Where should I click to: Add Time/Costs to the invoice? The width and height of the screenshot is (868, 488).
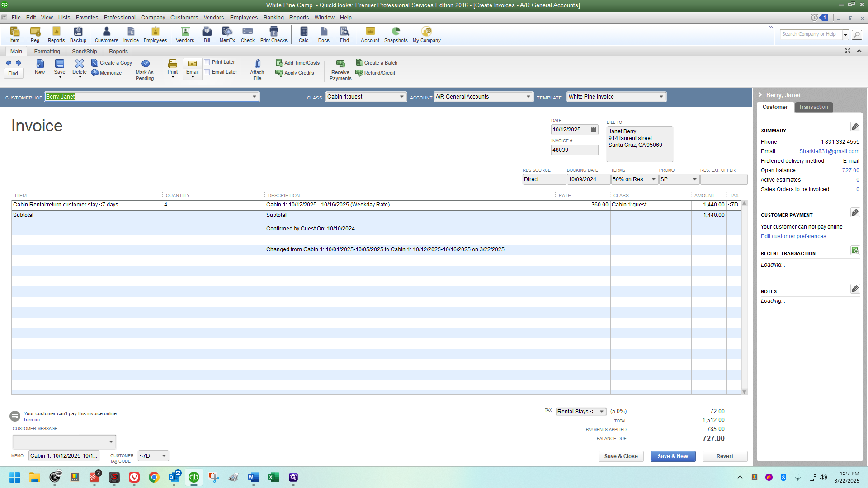click(x=298, y=63)
